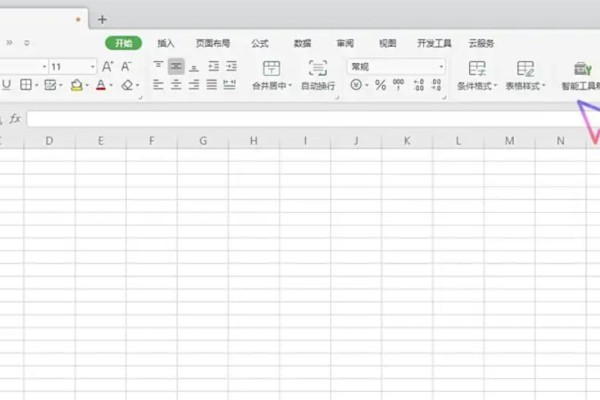Viewport: 600px width, 400px height.
Task: Decrease decimal places
Action: pos(436,85)
